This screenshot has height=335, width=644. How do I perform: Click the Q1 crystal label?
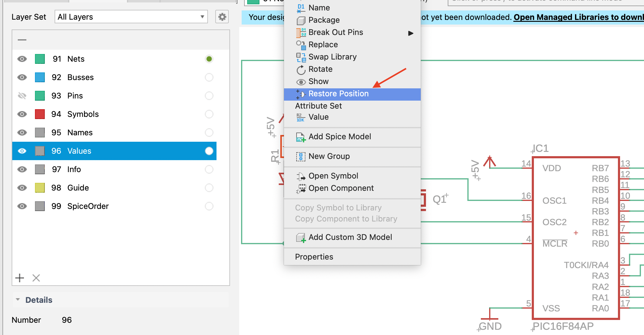point(440,200)
